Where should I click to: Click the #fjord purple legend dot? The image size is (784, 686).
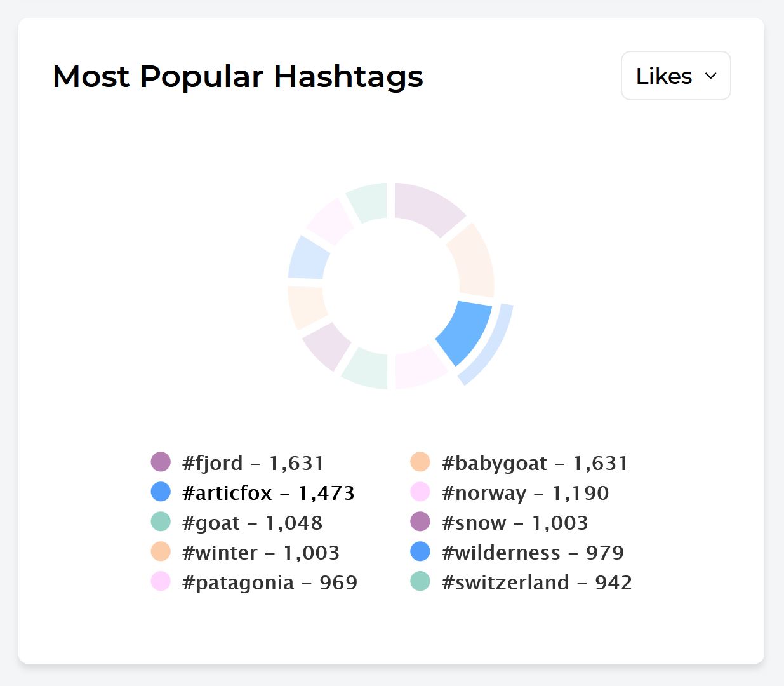(161, 462)
